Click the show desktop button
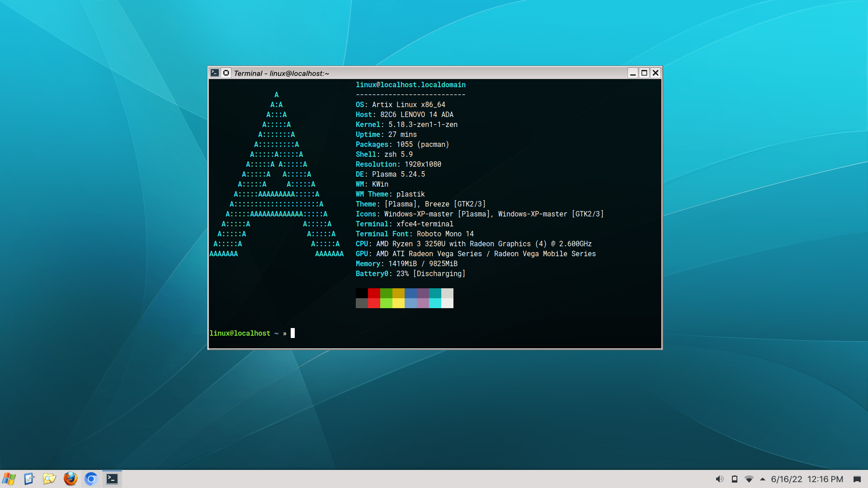 (x=857, y=479)
